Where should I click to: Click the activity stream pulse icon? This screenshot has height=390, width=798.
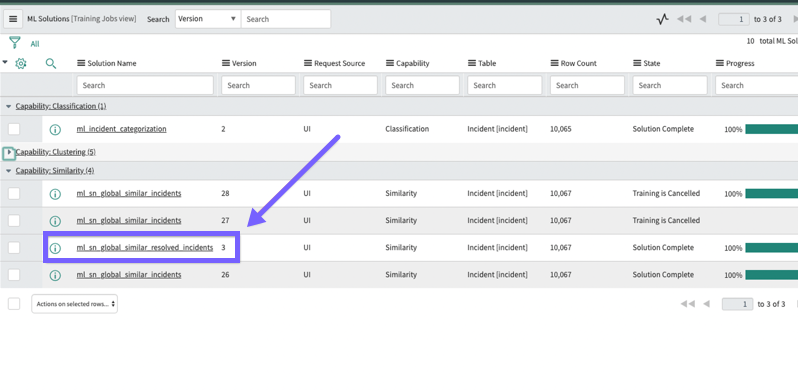coord(662,19)
